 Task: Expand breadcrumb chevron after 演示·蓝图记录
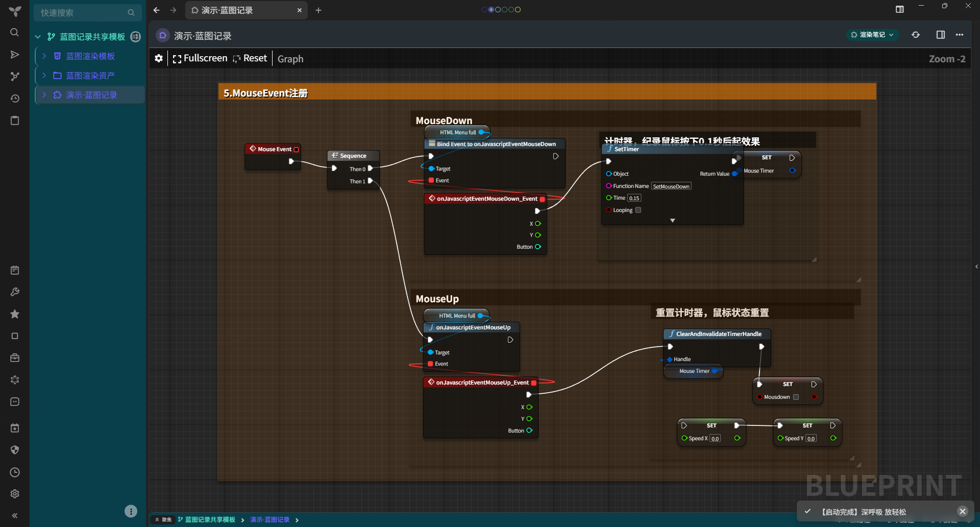297,520
